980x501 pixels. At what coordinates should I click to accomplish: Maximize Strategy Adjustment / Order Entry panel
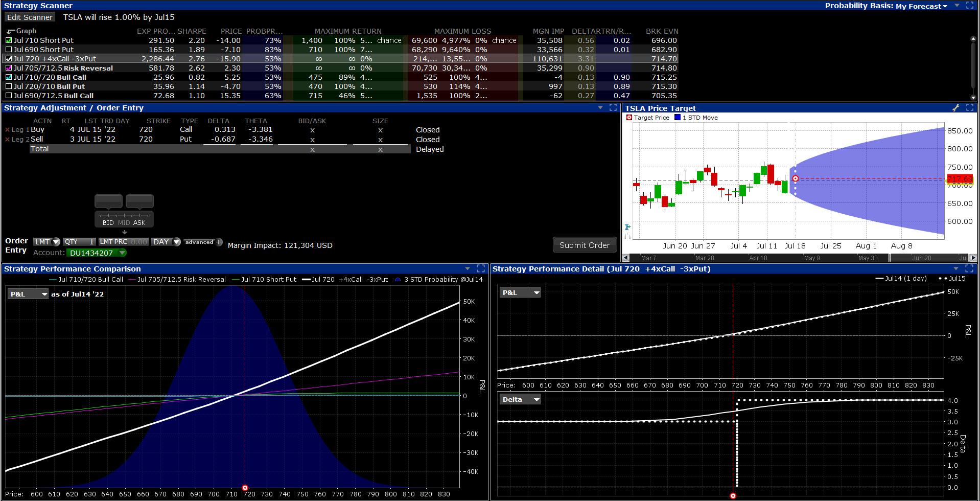(x=614, y=107)
